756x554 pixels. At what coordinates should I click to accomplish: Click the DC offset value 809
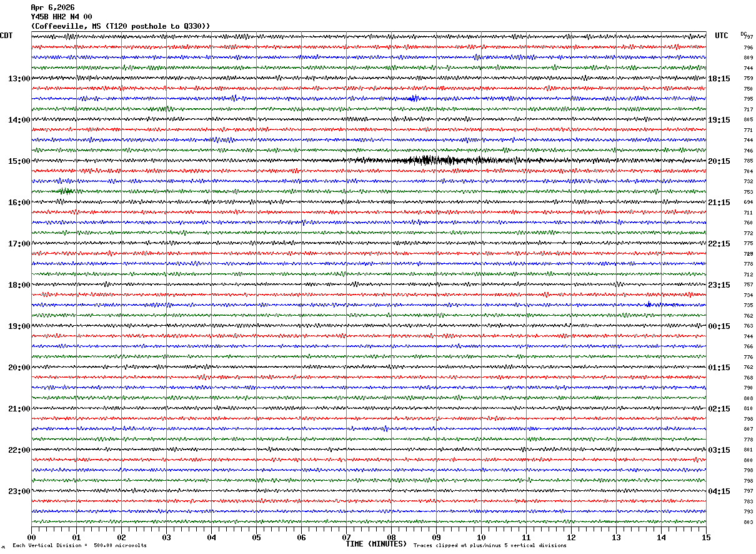click(x=748, y=58)
